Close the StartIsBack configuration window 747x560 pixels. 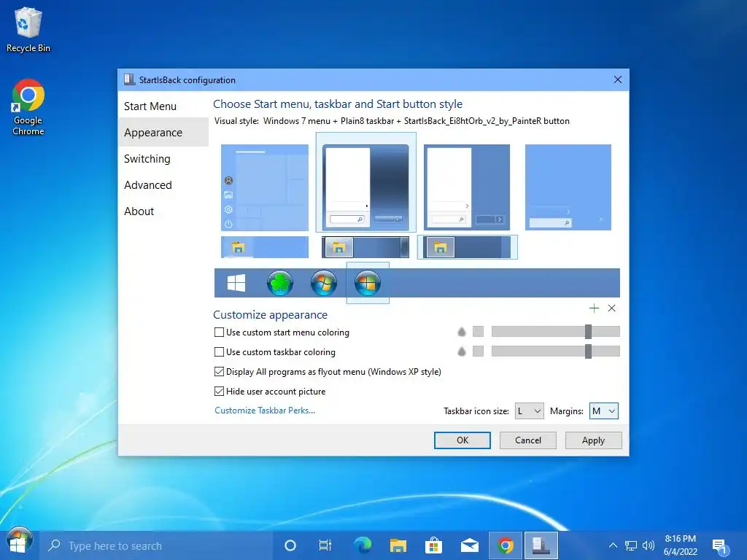coord(617,79)
